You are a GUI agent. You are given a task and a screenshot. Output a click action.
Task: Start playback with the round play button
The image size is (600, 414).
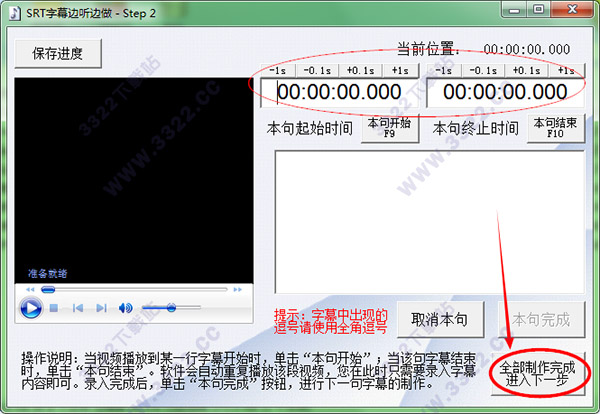[x=31, y=308]
